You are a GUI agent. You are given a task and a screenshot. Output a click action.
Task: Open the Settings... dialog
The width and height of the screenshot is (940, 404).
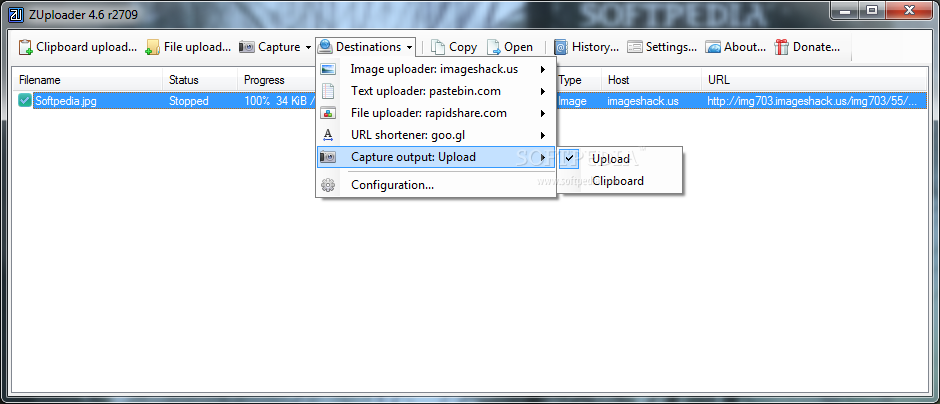[x=662, y=47]
